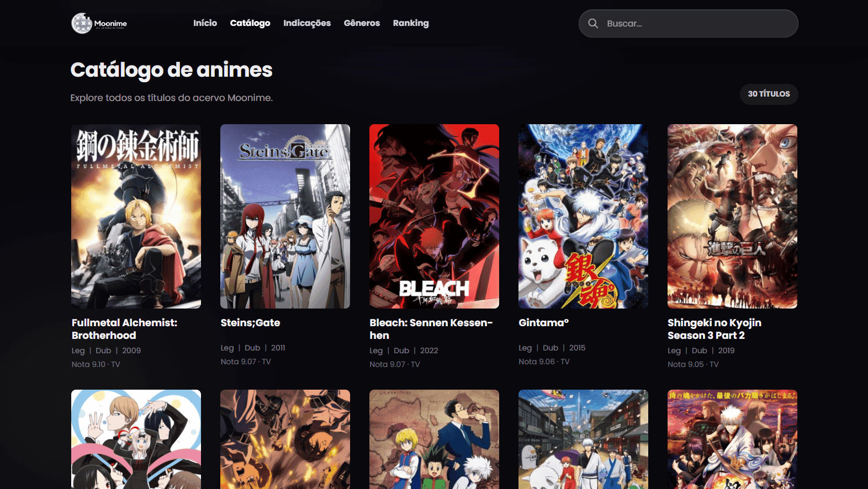Click the Fullmetal Alchemist: Brotherhood title link
The height and width of the screenshot is (489, 868).
click(125, 329)
